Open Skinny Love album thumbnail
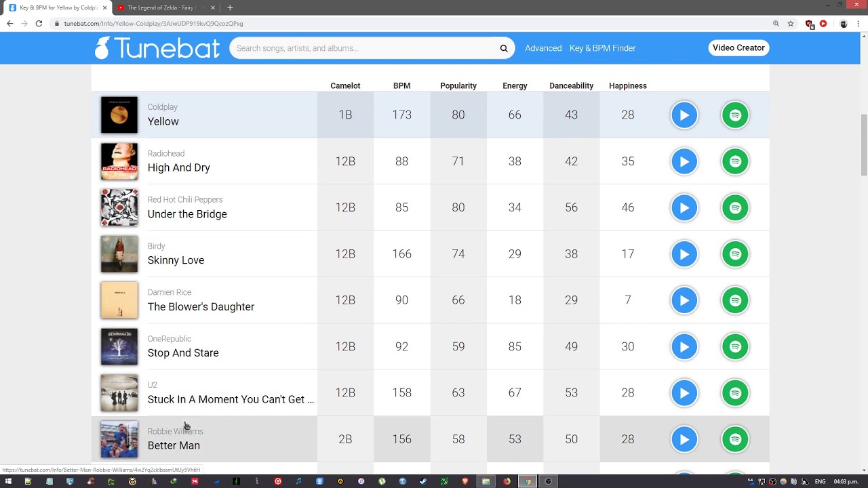The image size is (868, 488). click(119, 254)
